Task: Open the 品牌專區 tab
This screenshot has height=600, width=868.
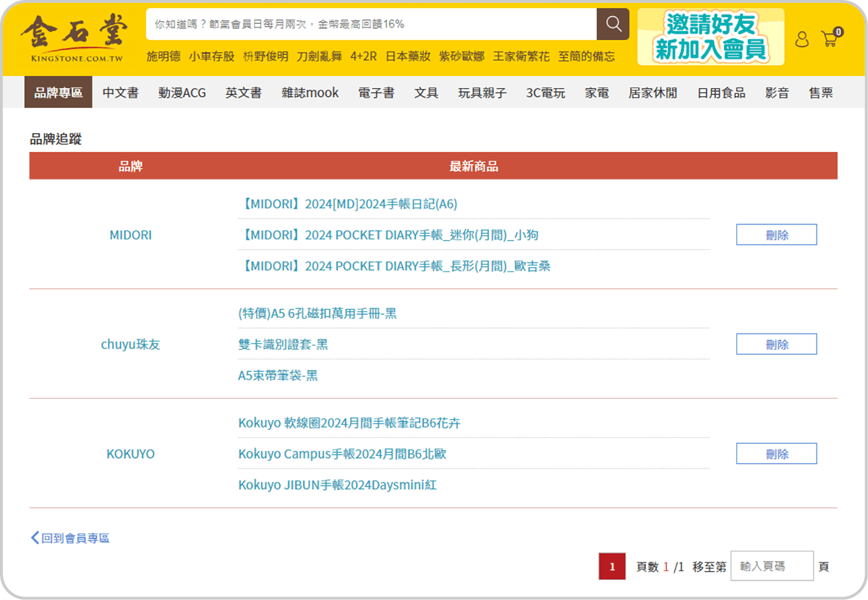Action: (x=59, y=93)
